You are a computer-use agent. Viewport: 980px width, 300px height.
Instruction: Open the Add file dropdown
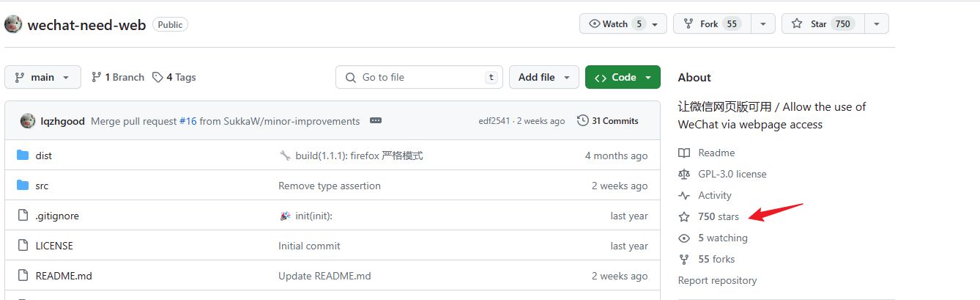(543, 77)
